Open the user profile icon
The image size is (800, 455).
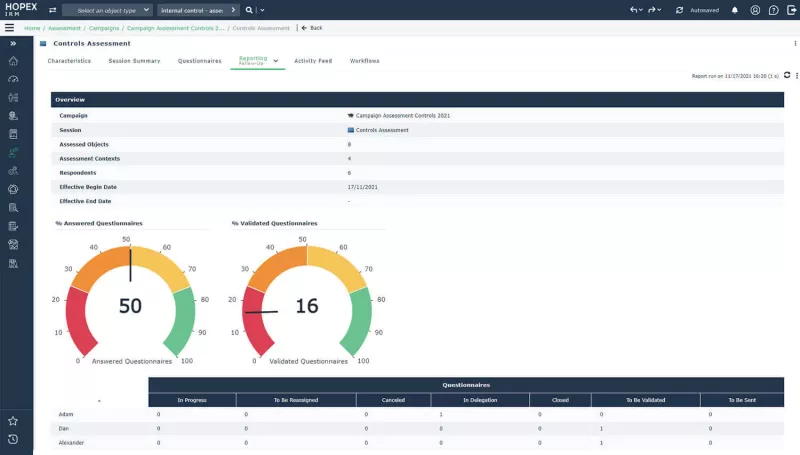[x=755, y=10]
